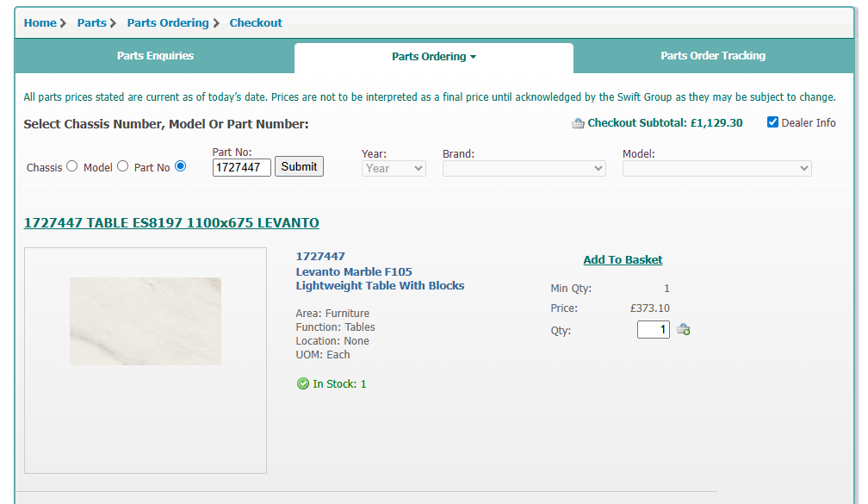The width and height of the screenshot is (868, 504).
Task: Click the Levanto marble table thumbnail
Action: point(146,321)
